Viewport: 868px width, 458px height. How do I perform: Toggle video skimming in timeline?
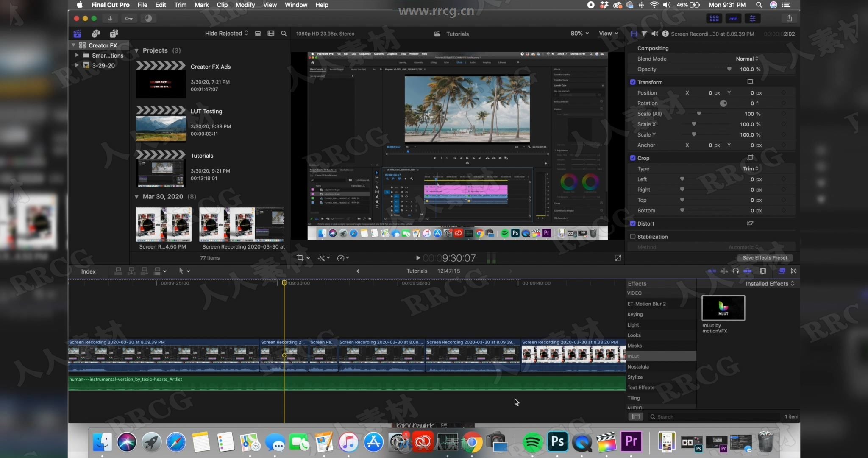[x=712, y=271]
